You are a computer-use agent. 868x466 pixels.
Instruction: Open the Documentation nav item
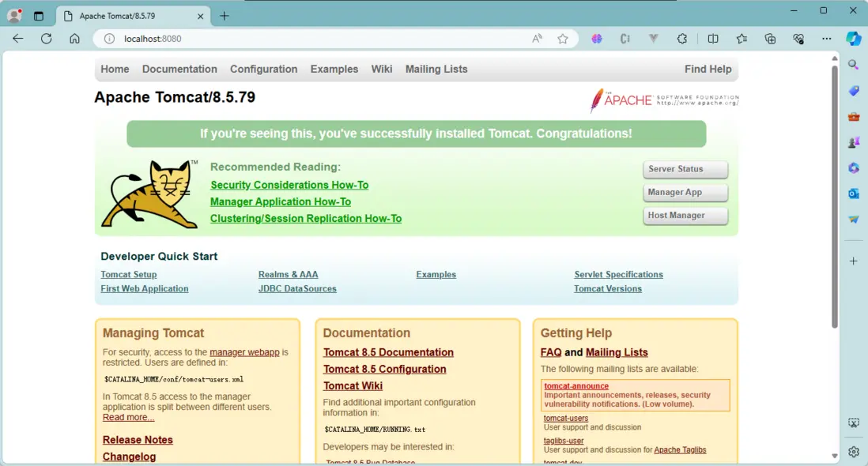click(x=179, y=69)
